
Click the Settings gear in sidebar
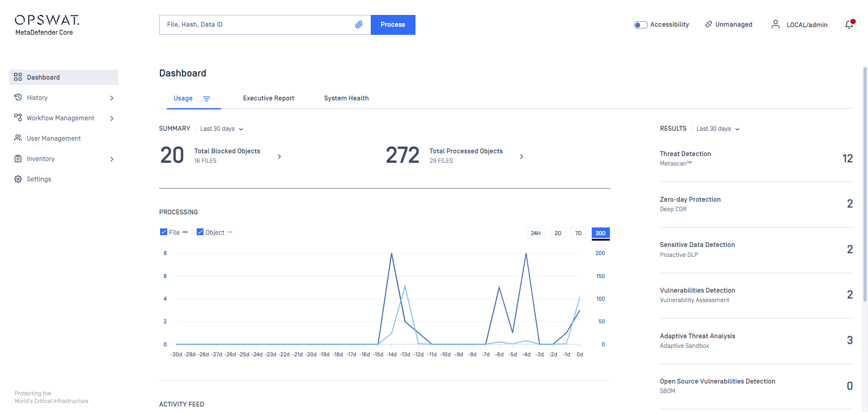[x=18, y=179]
